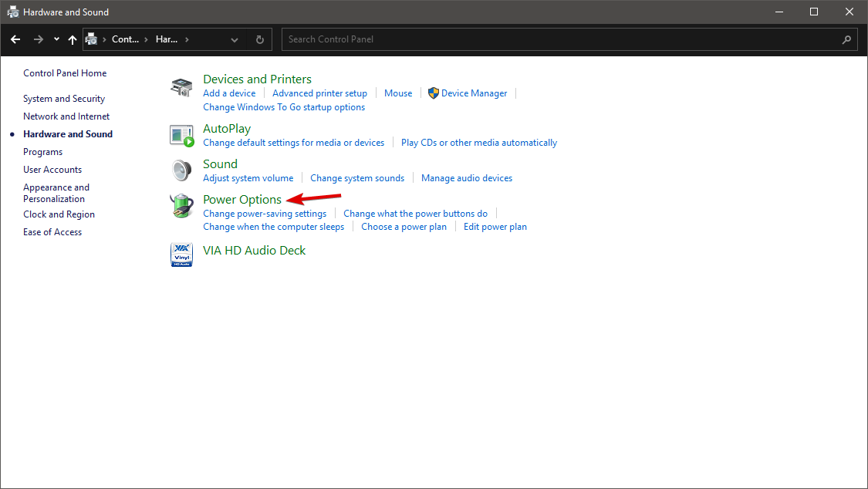Click Play CDs or other media automatically
The image size is (868, 489).
(x=479, y=143)
